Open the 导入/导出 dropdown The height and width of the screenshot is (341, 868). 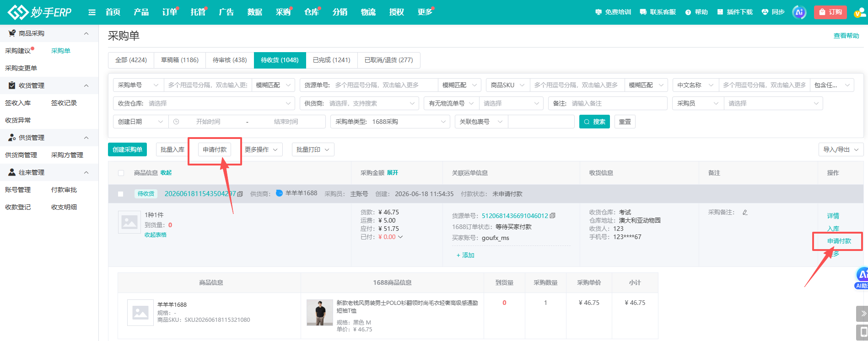(x=841, y=149)
